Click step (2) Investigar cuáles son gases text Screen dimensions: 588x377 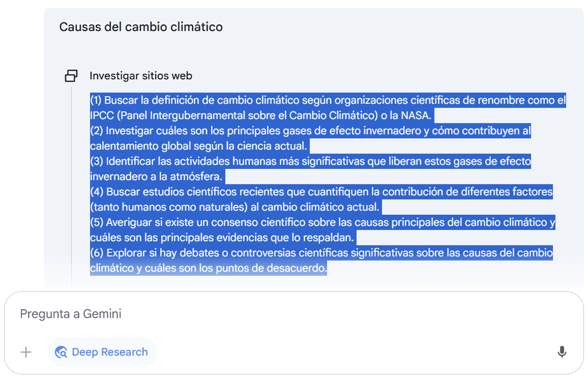[x=310, y=138]
